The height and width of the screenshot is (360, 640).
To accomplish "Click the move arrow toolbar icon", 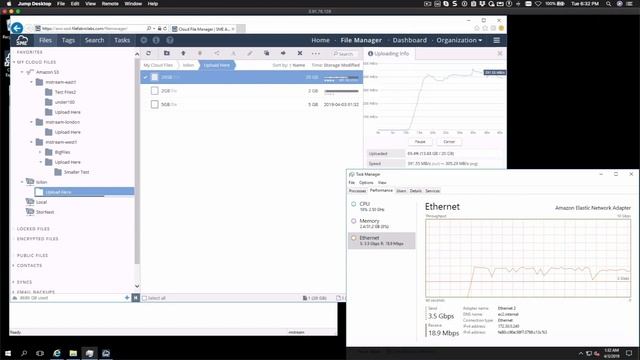I will pyautogui.click(x=283, y=53).
